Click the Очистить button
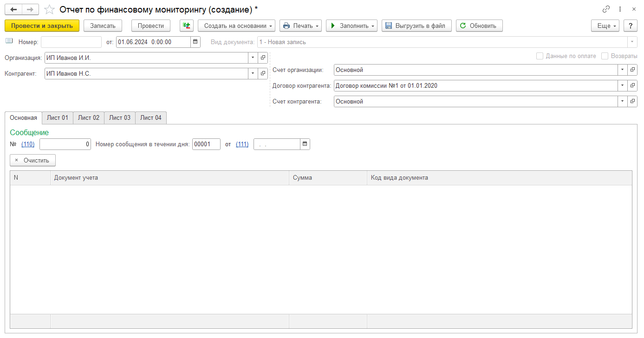Image resolution: width=644 pixels, height=338 pixels. [33, 160]
